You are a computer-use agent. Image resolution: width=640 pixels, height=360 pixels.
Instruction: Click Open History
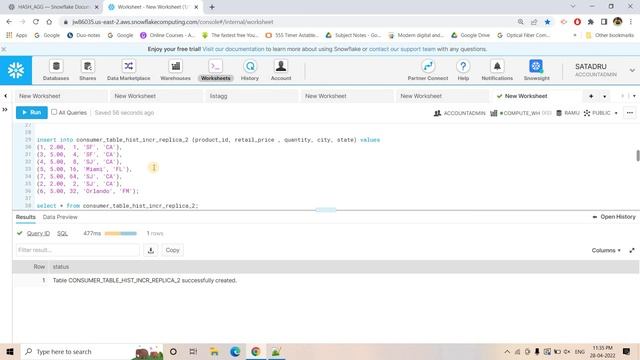614,217
